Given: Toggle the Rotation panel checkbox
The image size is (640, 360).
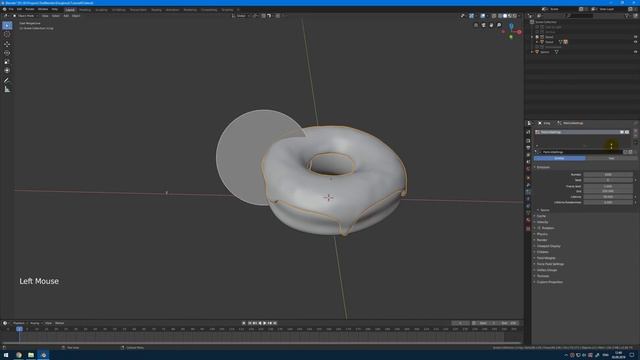Looking at the screenshot, I should pos(539,228).
